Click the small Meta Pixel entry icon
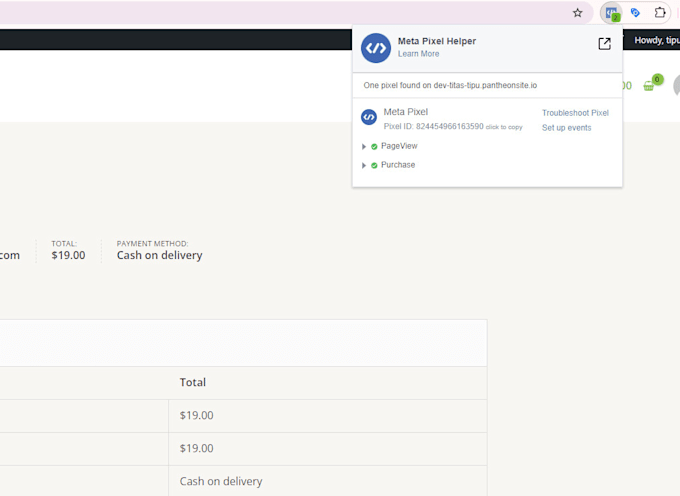 (368, 117)
